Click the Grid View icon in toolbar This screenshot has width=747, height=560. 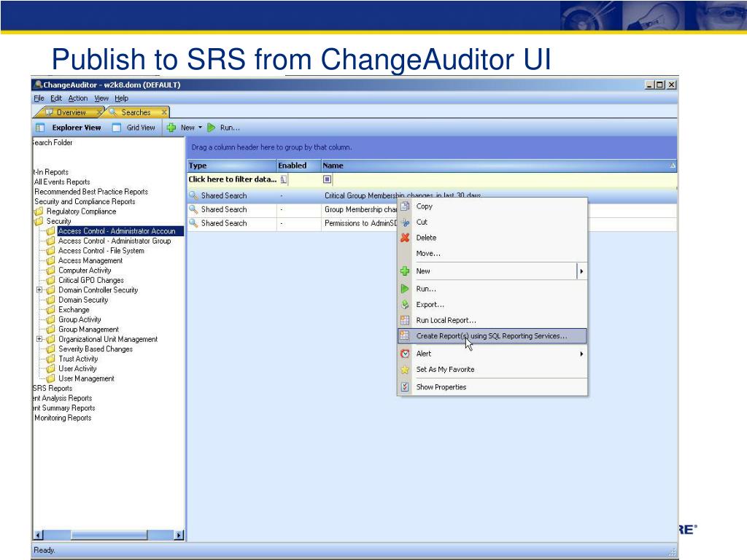(116, 128)
